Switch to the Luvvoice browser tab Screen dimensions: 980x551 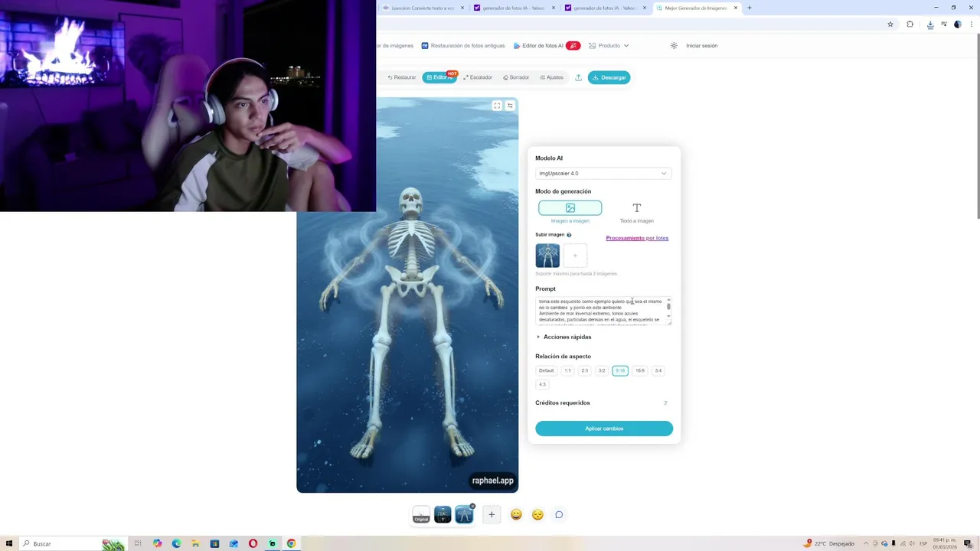423,8
